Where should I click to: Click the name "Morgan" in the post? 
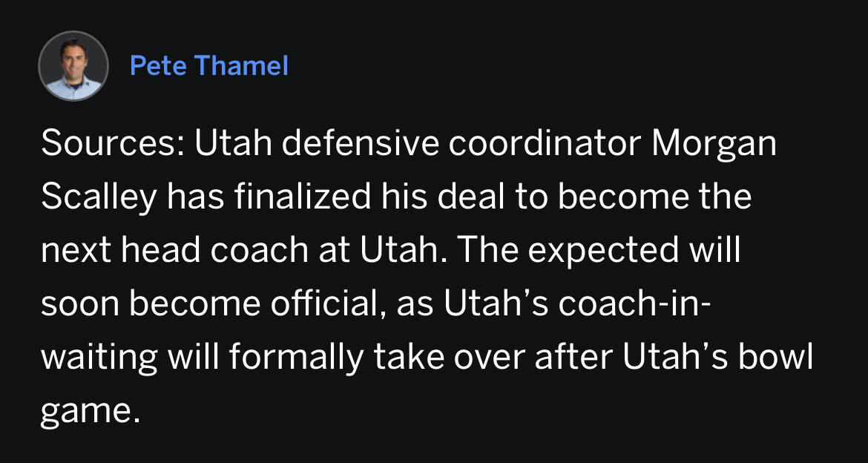[714, 145]
